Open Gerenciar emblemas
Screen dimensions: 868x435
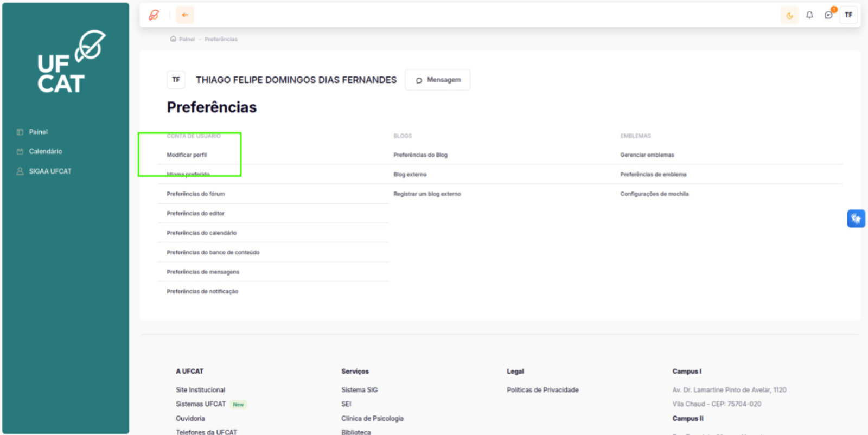click(647, 155)
